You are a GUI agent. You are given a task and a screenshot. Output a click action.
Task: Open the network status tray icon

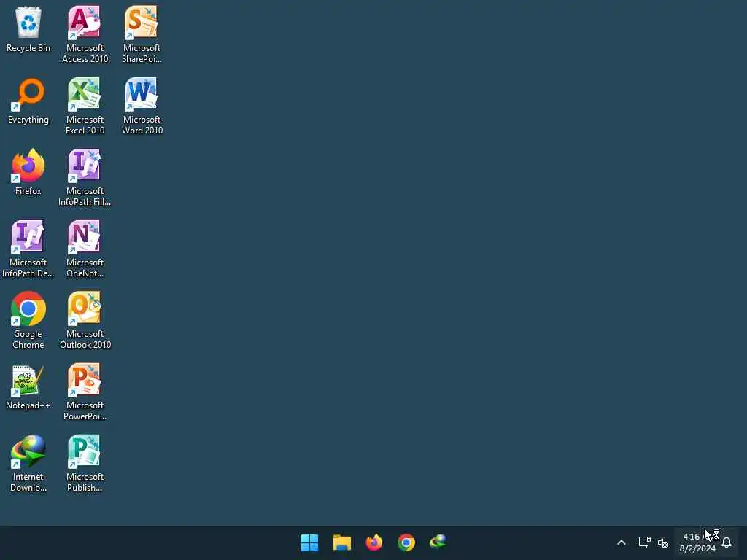click(x=644, y=542)
